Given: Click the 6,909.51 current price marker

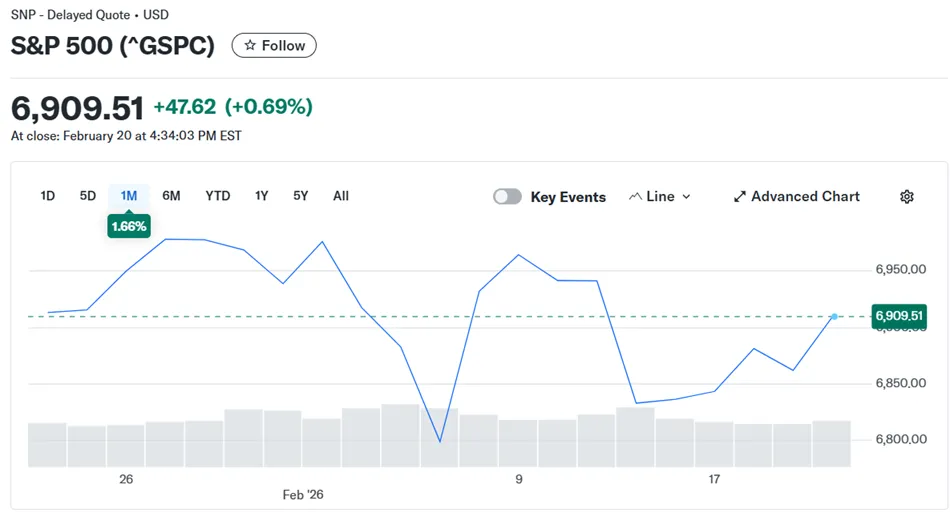Looking at the screenshot, I should pos(899,316).
